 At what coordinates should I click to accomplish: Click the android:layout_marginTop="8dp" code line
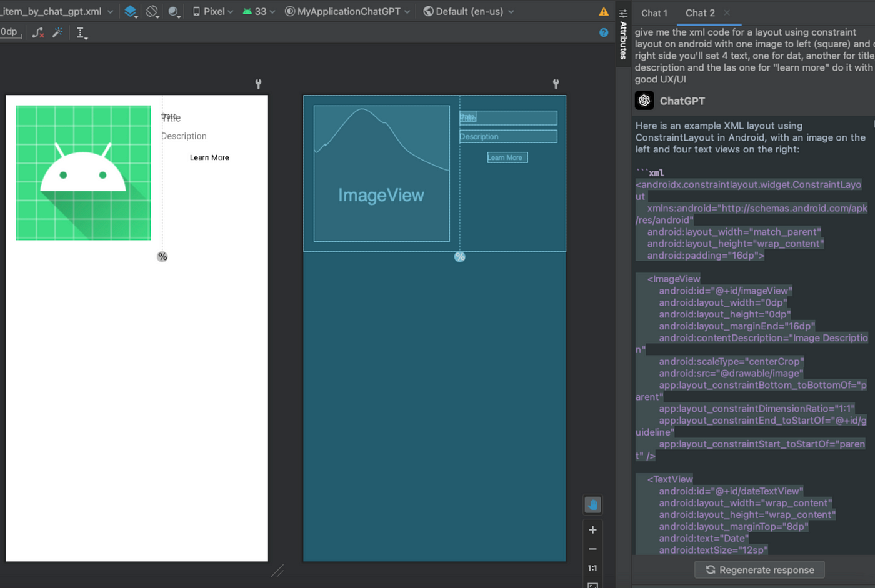[734, 526]
